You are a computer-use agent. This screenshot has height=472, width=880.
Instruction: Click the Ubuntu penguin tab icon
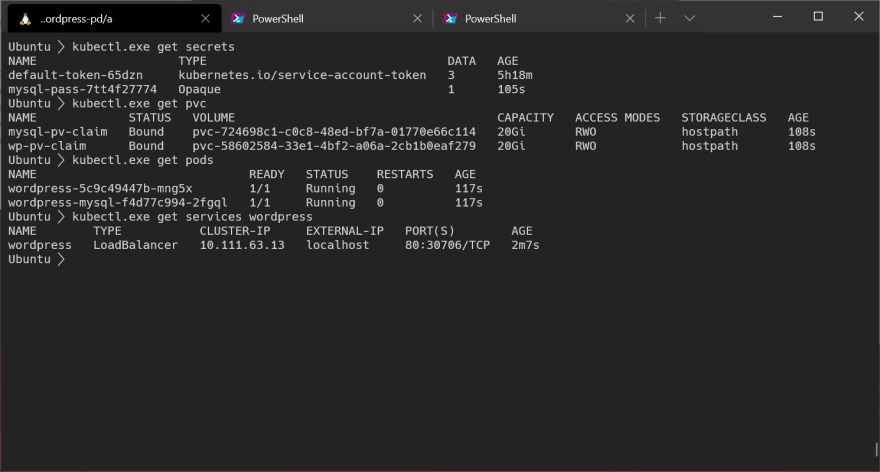[x=25, y=19]
